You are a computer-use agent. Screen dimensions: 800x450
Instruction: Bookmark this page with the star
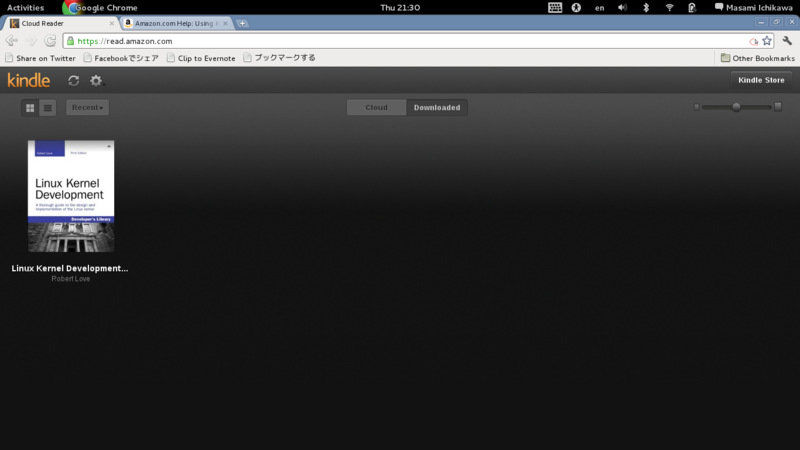pyautogui.click(x=767, y=41)
